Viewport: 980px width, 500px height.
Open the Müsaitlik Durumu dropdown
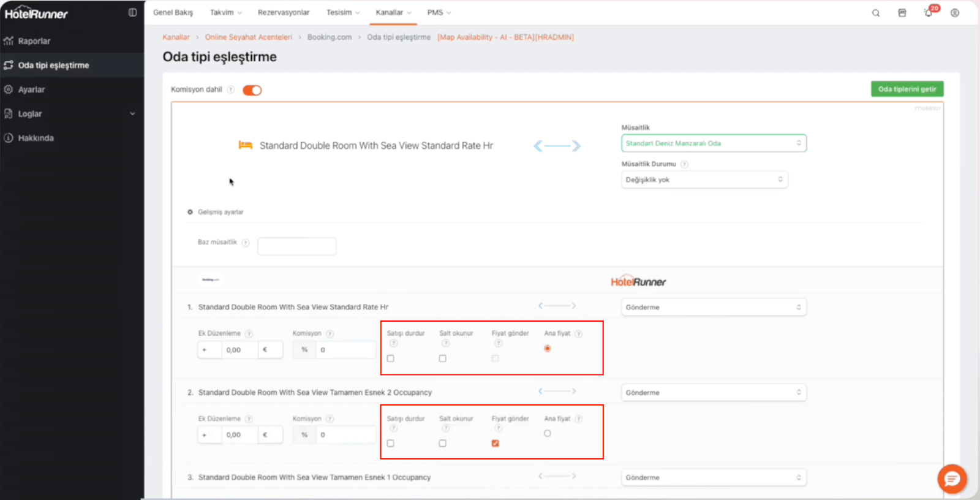pos(704,180)
